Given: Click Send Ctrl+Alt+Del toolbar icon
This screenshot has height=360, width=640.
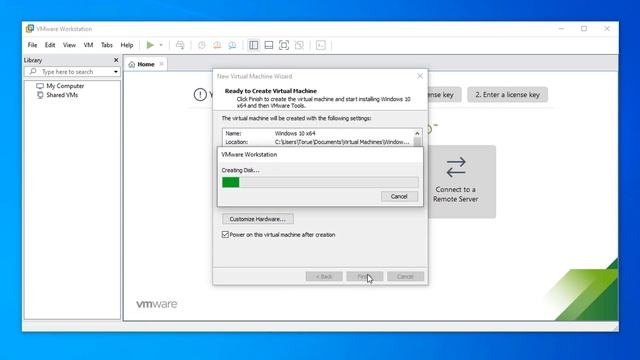Looking at the screenshot, I should pos(180,45).
